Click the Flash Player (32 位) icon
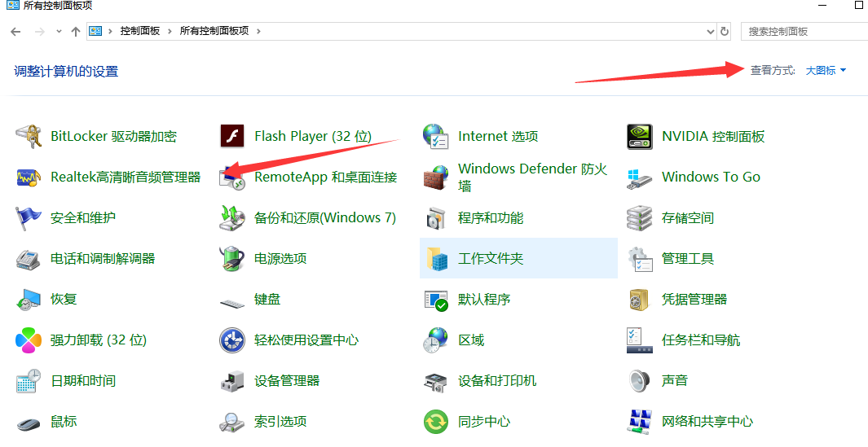 tap(232, 137)
